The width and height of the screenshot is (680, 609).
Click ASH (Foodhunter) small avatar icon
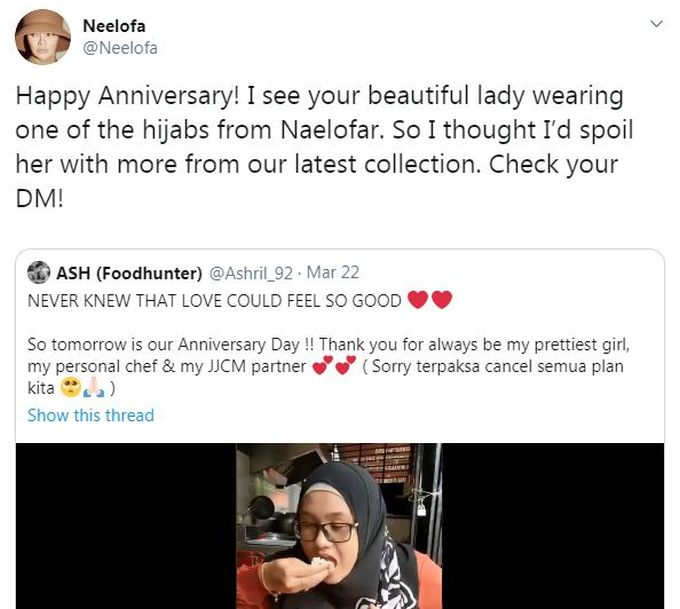click(x=39, y=273)
